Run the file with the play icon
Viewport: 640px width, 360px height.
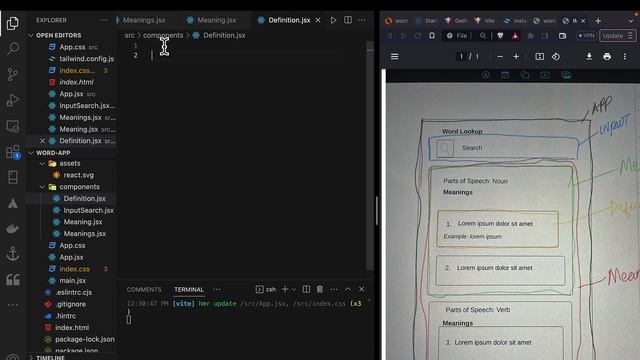333,20
